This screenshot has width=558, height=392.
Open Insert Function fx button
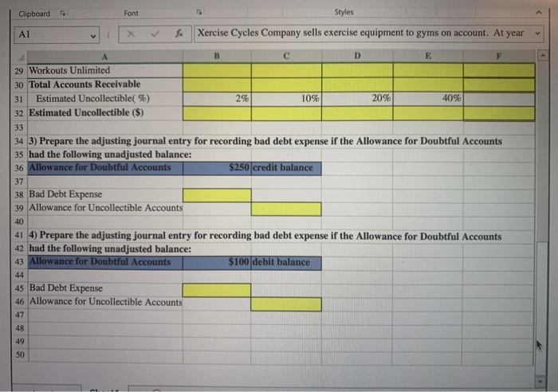tap(179, 33)
